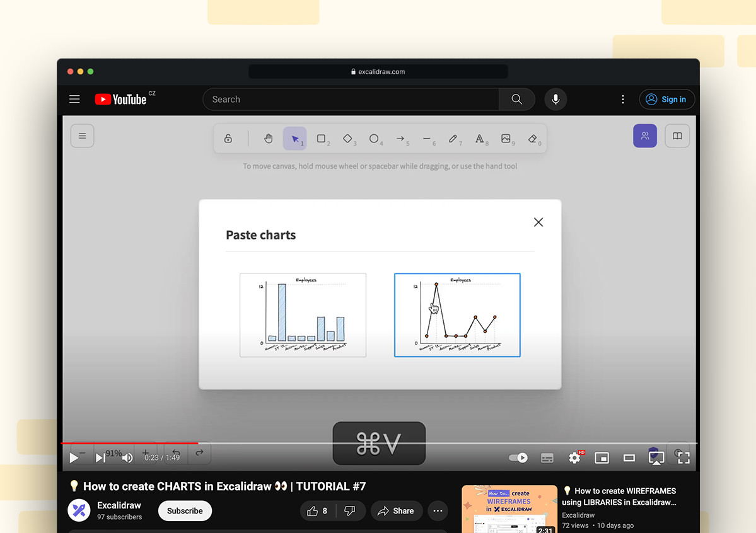Open more actions ellipsis button
Viewport: 756px width, 533px height.
pyautogui.click(x=438, y=511)
